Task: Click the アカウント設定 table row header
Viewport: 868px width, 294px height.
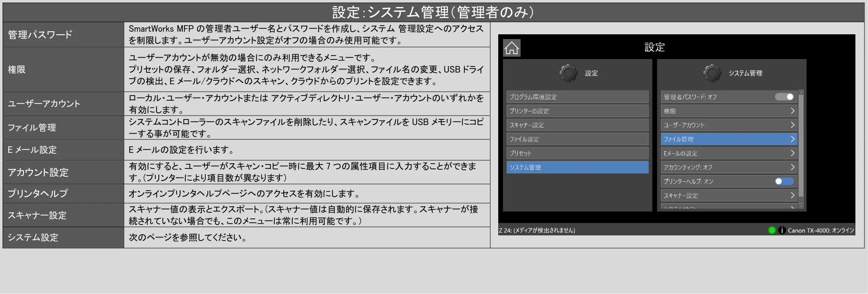Action: pos(63,172)
